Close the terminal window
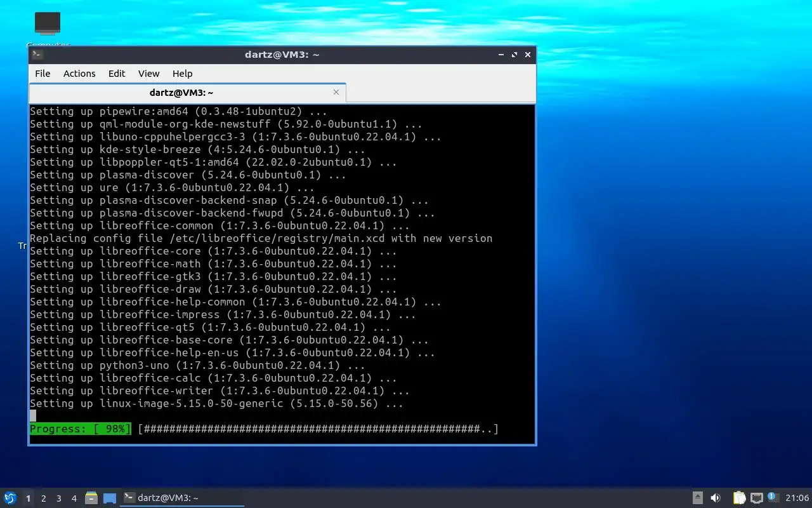This screenshot has width=812, height=508. tap(528, 55)
